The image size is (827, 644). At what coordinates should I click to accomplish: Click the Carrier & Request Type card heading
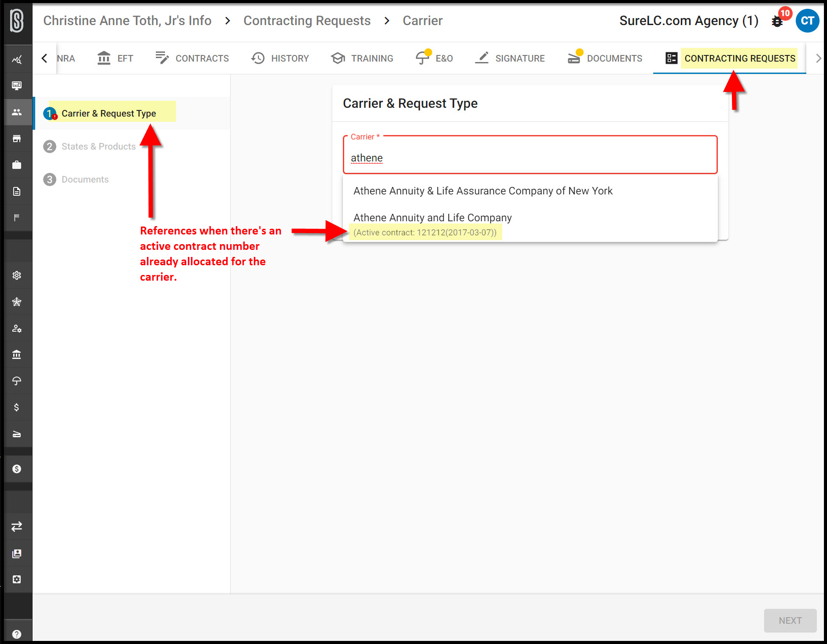[410, 103]
